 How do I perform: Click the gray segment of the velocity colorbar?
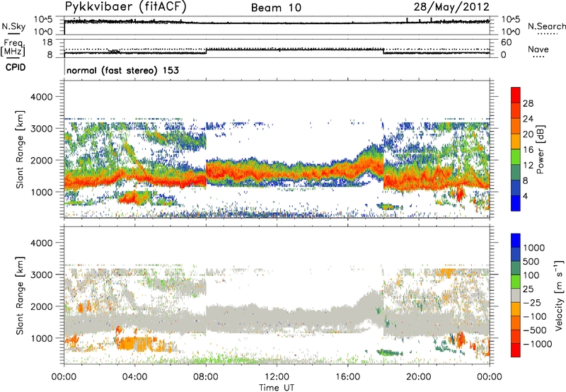pyautogui.click(x=516, y=296)
